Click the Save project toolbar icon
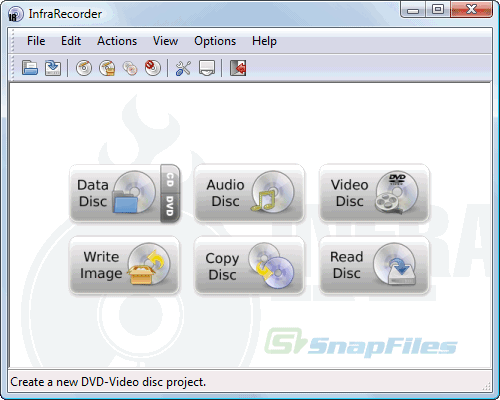The height and width of the screenshot is (400, 500). coord(53,68)
